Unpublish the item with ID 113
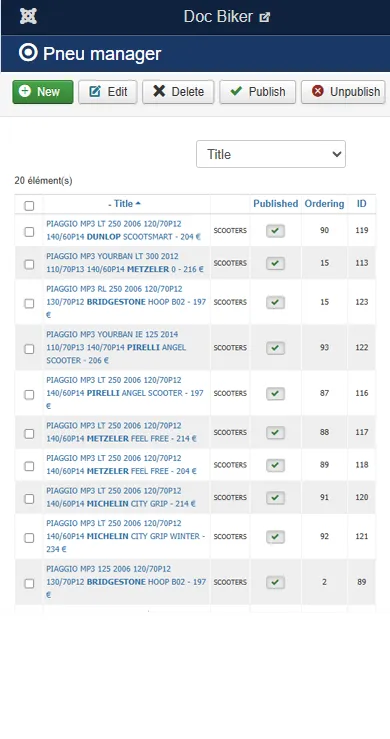The height and width of the screenshot is (739, 390). (x=275, y=263)
